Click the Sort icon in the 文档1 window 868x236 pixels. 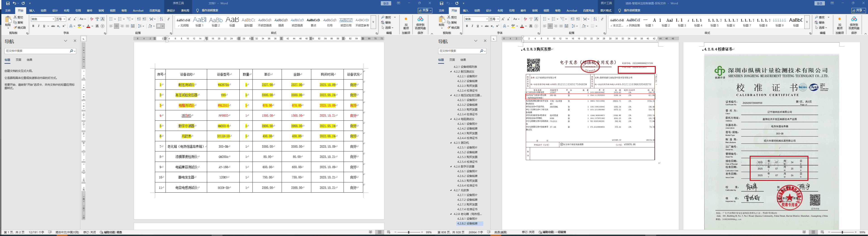[161, 19]
